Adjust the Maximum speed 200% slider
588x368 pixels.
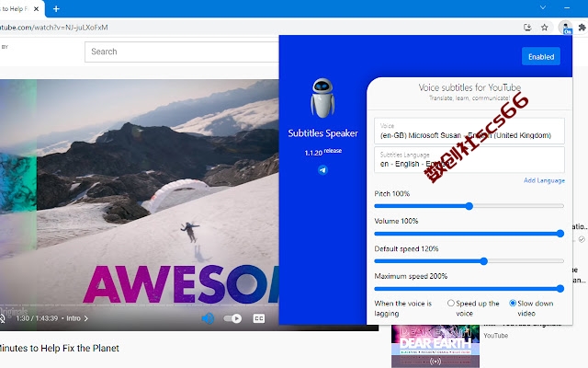click(469, 288)
